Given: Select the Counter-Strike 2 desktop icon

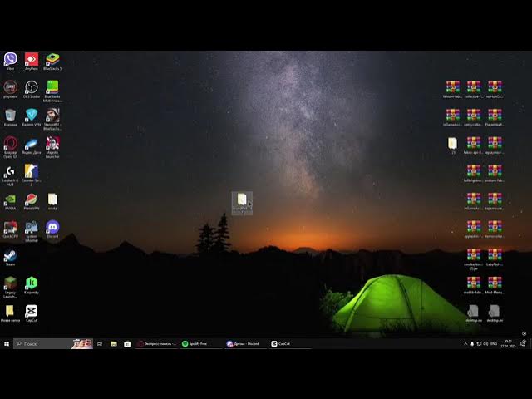Looking at the screenshot, I should (x=32, y=175).
